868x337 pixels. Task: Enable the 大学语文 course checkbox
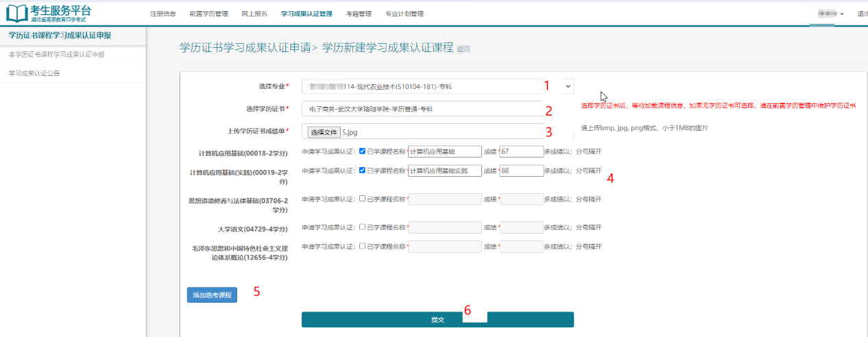(362, 227)
